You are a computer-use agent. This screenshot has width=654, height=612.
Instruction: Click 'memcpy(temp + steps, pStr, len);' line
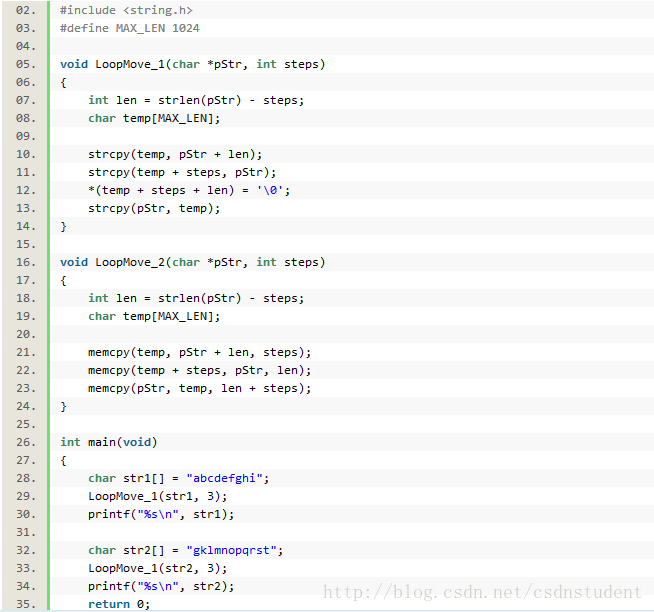coord(199,370)
